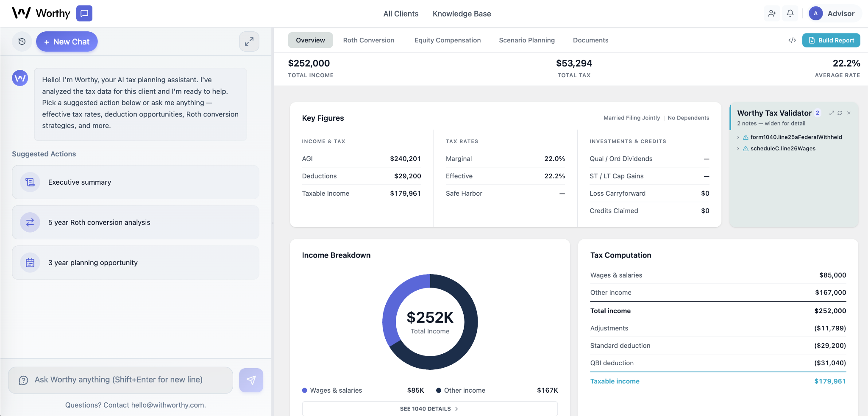Image resolution: width=868 pixels, height=416 pixels.
Task: Refresh the Worthy Tax Validator panel
Action: point(840,113)
